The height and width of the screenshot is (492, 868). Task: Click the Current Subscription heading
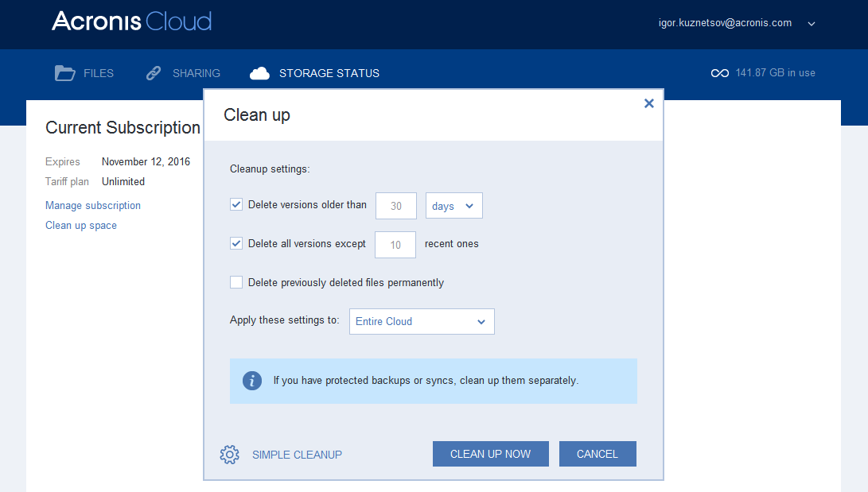[x=123, y=127]
